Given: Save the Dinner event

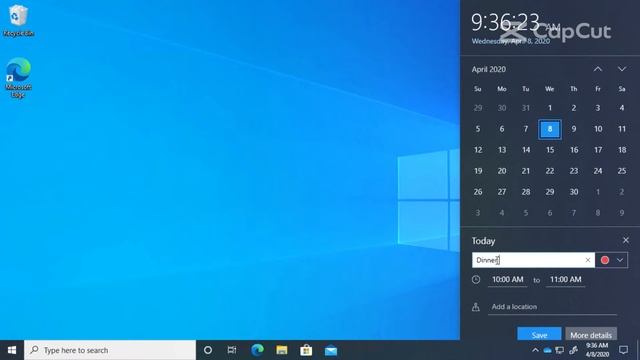Looking at the screenshot, I should tap(539, 335).
